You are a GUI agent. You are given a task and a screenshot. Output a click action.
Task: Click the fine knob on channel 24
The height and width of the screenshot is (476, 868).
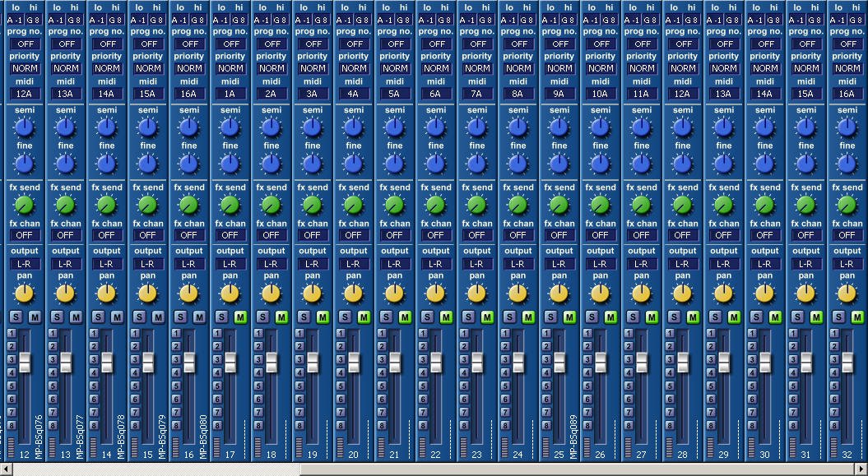518,164
